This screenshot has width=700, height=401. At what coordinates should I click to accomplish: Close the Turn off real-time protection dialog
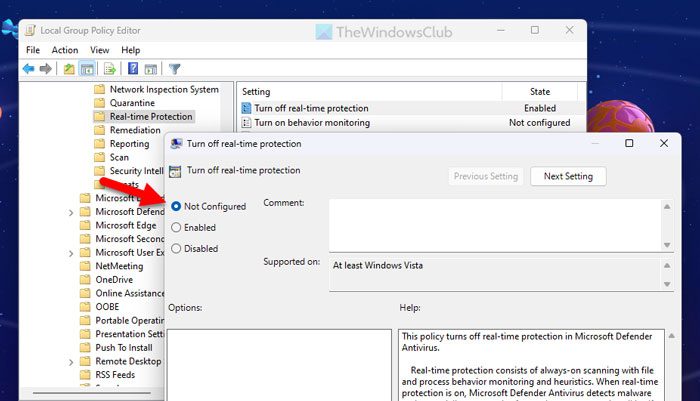coord(664,143)
